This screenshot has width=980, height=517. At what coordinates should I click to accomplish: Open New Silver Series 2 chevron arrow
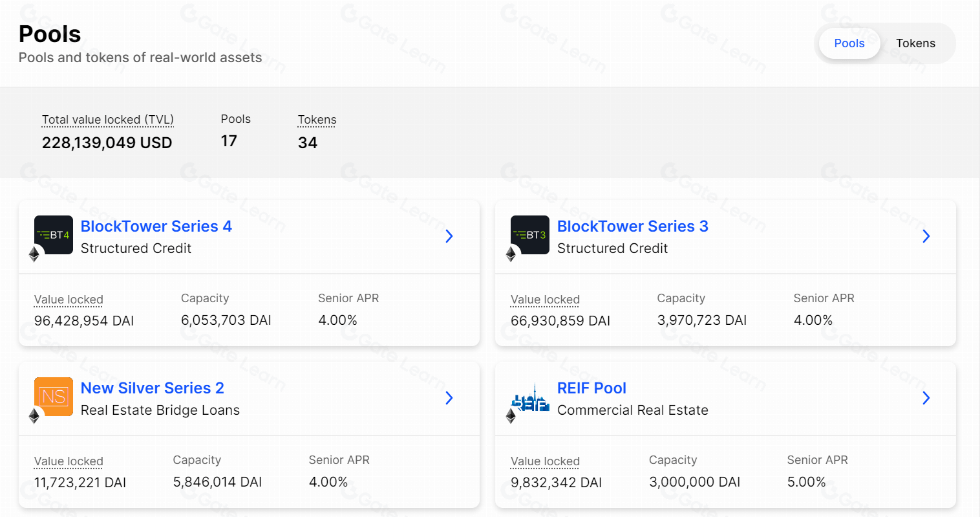pos(449,398)
